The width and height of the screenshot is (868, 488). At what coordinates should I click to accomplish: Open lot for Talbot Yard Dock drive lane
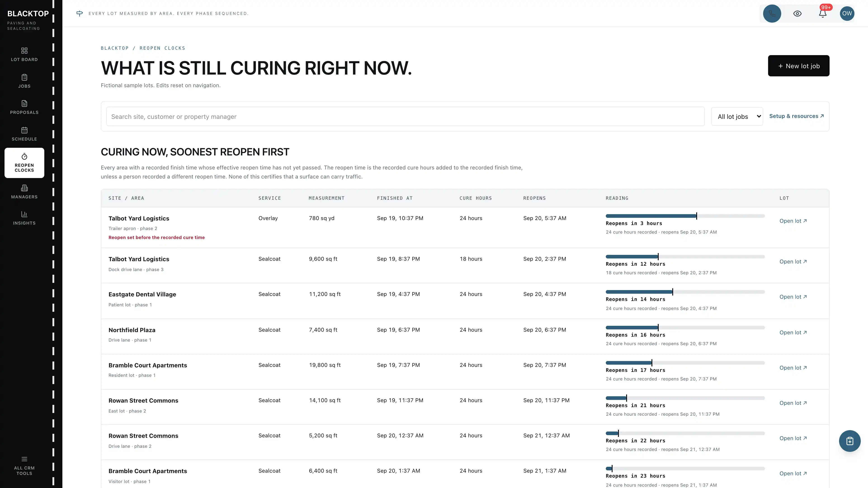coord(793,262)
